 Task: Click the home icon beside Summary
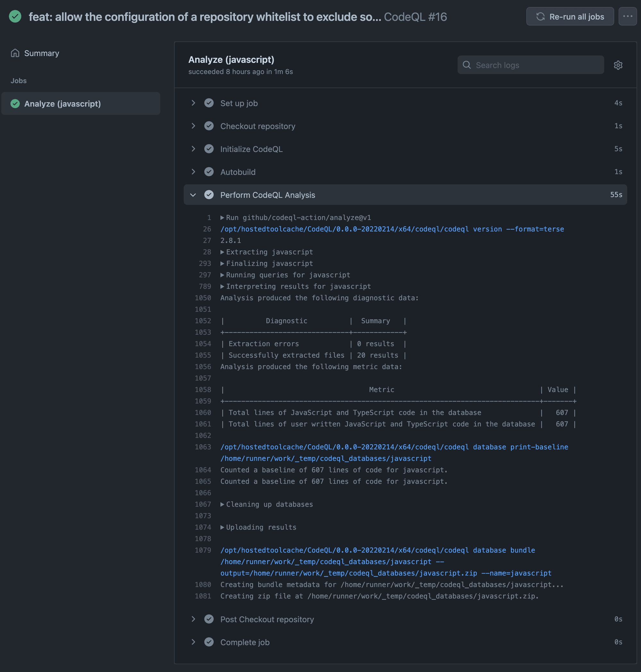pyautogui.click(x=15, y=53)
